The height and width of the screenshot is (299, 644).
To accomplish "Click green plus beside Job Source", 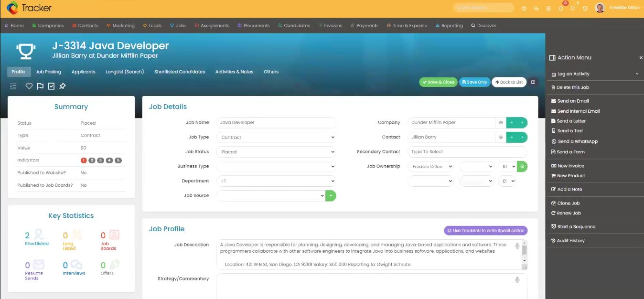I will pos(331,195).
